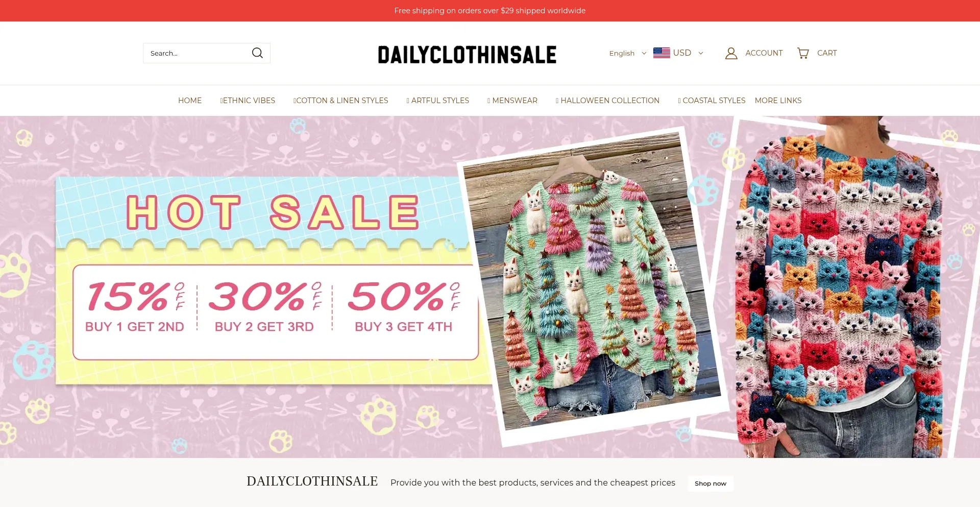
Task: Open COTTON & LINEN STYLES category
Action: [x=340, y=101]
